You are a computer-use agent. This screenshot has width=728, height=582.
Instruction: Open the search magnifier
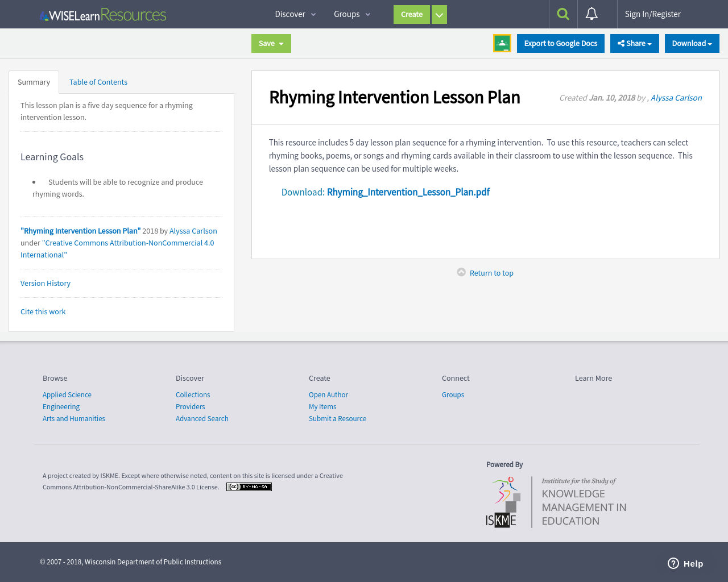click(x=562, y=14)
